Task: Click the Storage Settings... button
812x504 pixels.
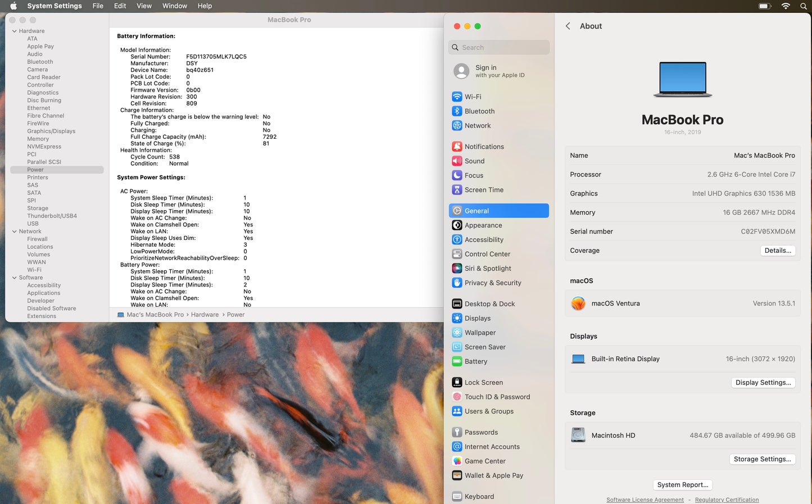Action: click(x=762, y=459)
